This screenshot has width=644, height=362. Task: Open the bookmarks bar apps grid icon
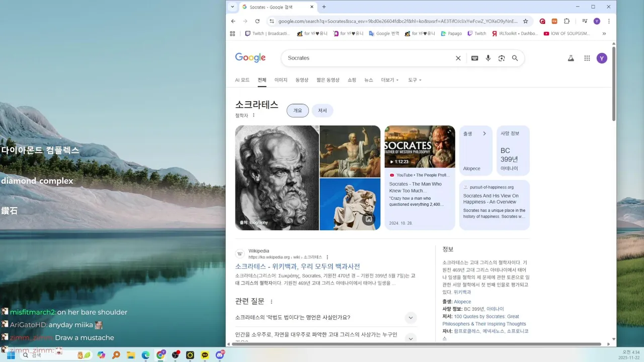click(x=232, y=34)
